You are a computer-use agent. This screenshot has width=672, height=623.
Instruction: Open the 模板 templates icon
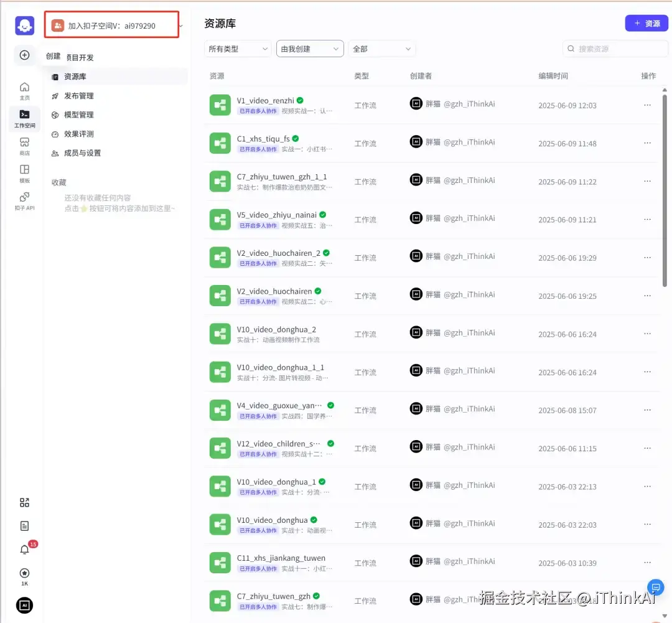[x=24, y=174]
